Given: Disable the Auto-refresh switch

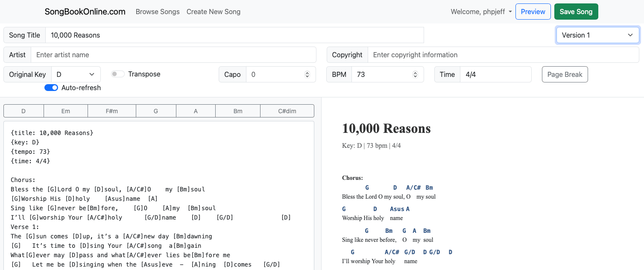Looking at the screenshot, I should point(51,88).
